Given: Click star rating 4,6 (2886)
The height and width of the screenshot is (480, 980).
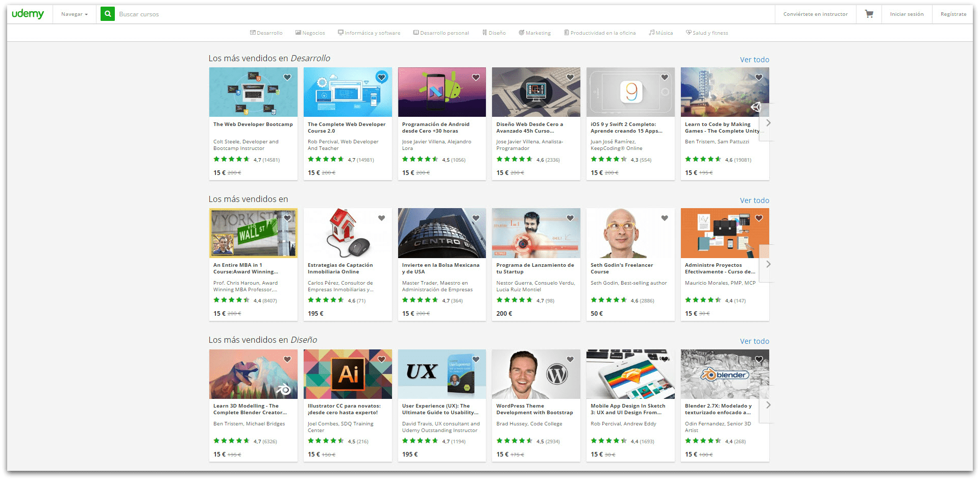Looking at the screenshot, I should pyautogui.click(x=622, y=300).
